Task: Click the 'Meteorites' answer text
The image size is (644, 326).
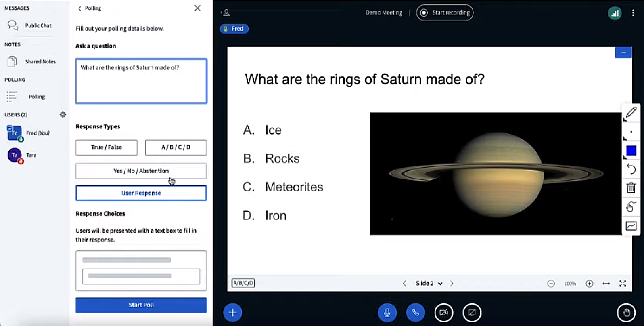Action: (294, 187)
